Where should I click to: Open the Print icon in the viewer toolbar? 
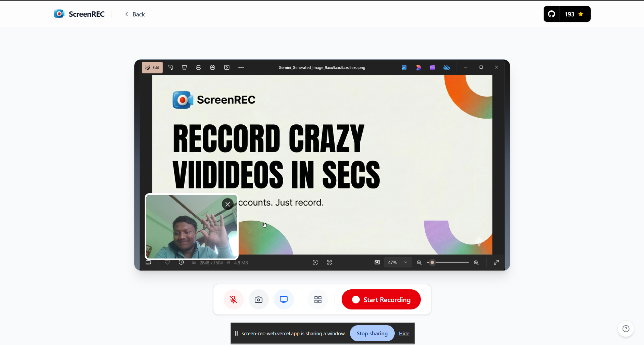tap(198, 67)
